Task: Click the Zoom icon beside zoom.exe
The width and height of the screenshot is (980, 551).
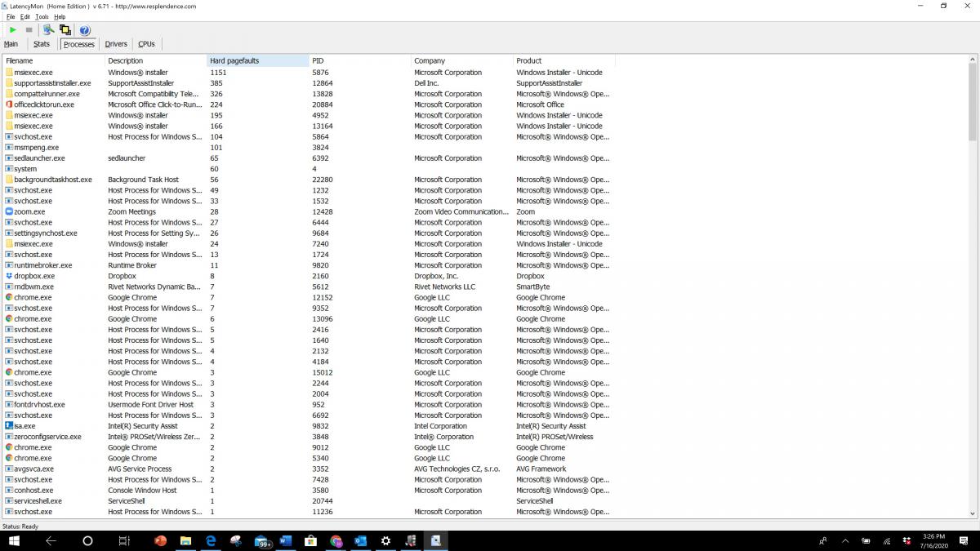Action: click(x=9, y=211)
